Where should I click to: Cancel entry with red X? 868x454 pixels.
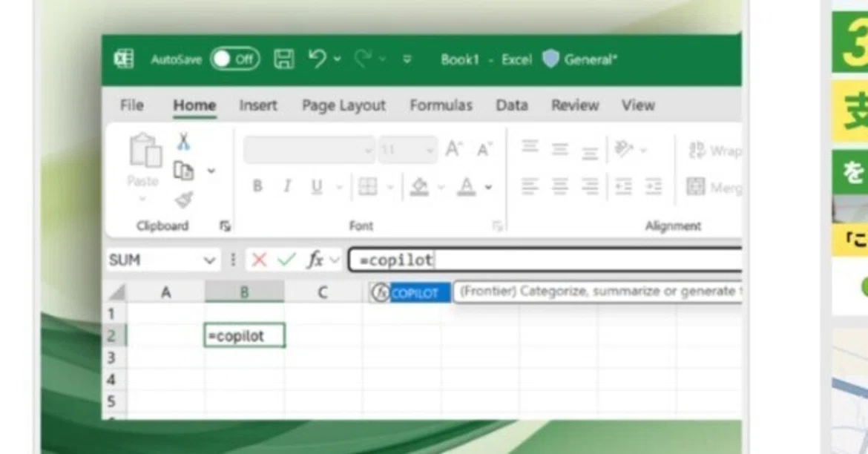point(258,259)
